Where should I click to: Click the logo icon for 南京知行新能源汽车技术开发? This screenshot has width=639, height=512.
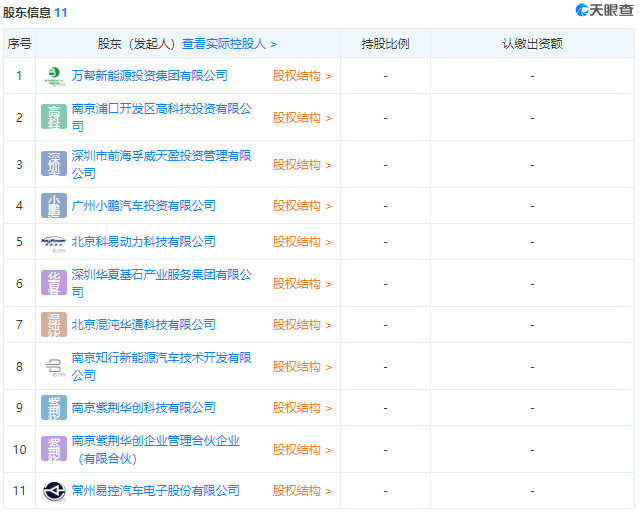(x=54, y=366)
